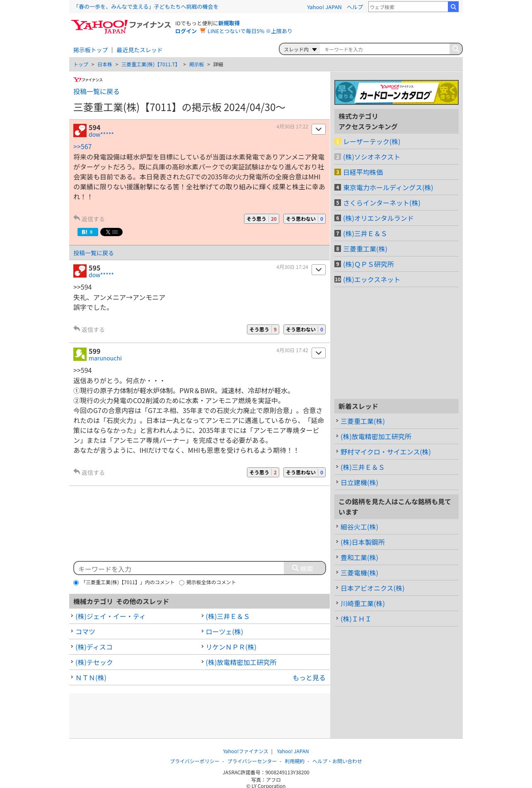Go to 三菱重工業(株)【7011.T】 breadcrumb
532x788 pixels.
coord(150,65)
